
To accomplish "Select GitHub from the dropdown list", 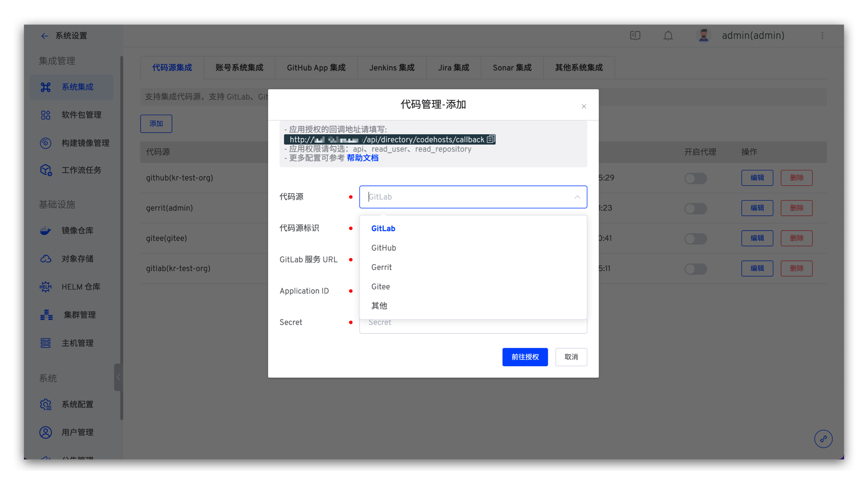I will (383, 248).
